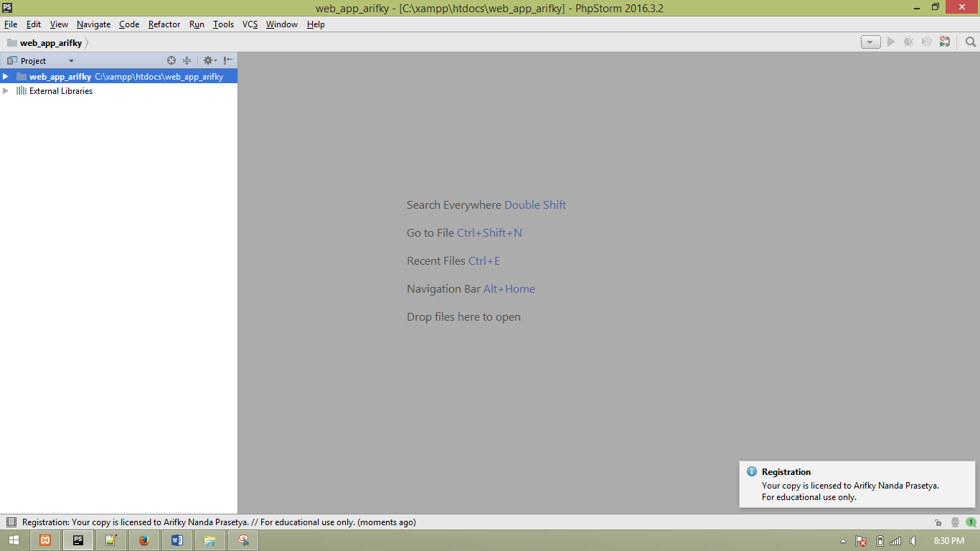Open Firefox from the taskbar
Viewport: 980px width, 551px height.
pyautogui.click(x=144, y=540)
